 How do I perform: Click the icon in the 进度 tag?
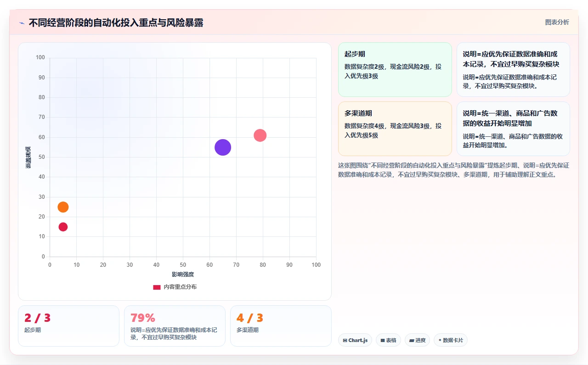[x=412, y=341]
